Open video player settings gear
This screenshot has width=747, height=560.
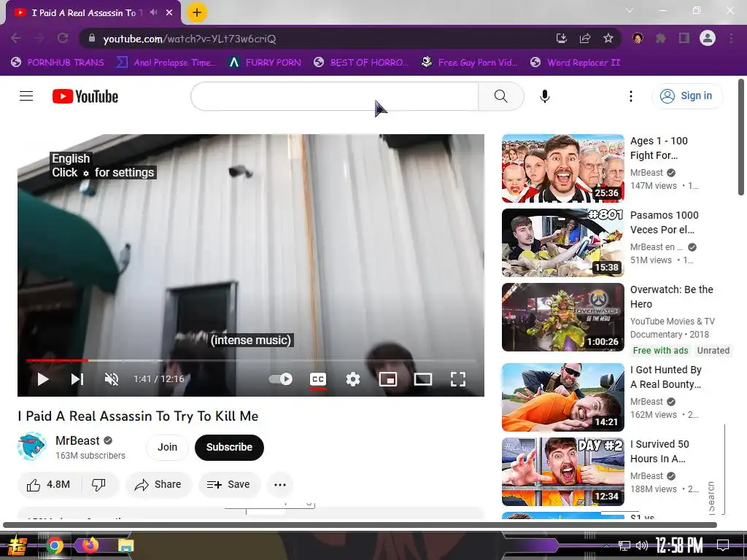pos(353,379)
